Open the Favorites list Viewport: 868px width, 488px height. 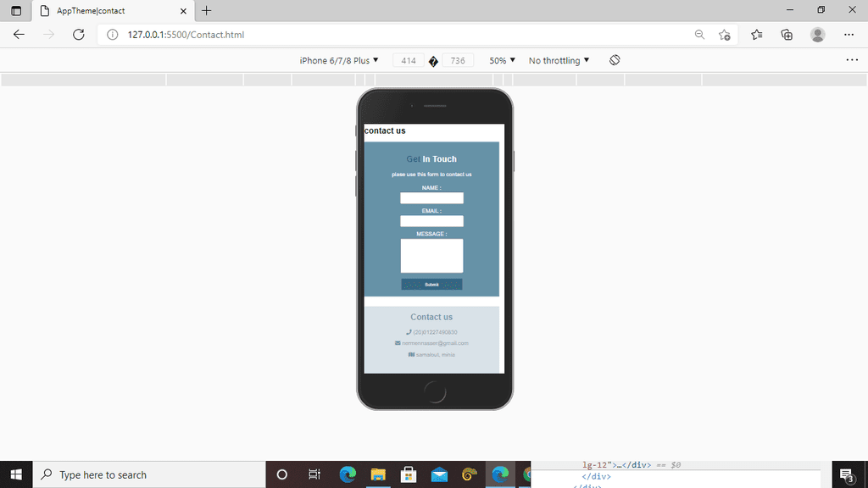757,34
